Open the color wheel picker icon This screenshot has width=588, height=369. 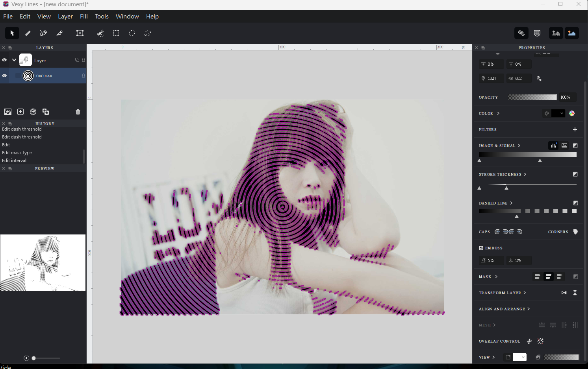coord(572,113)
